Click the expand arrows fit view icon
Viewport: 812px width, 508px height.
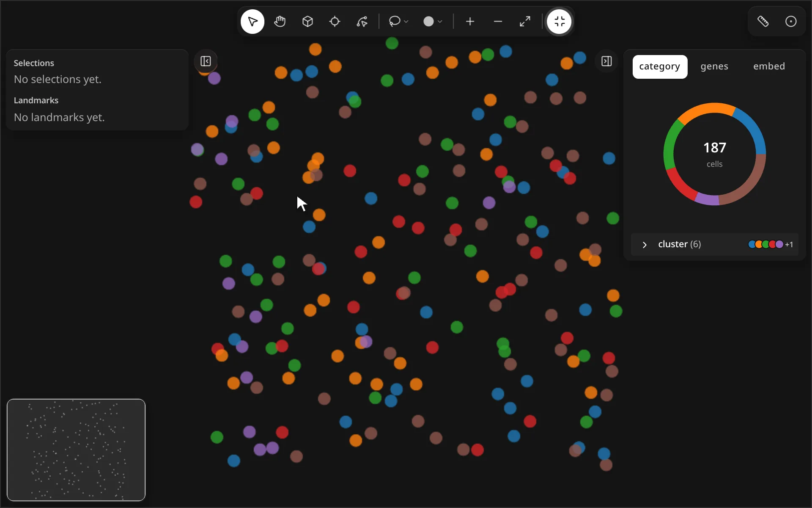pos(525,22)
